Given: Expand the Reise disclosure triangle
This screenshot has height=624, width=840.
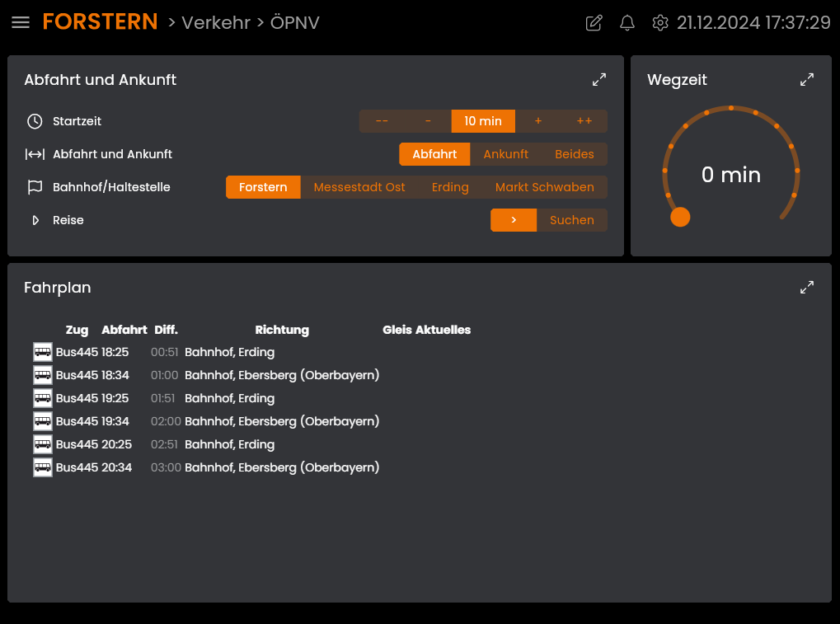Looking at the screenshot, I should click(35, 220).
